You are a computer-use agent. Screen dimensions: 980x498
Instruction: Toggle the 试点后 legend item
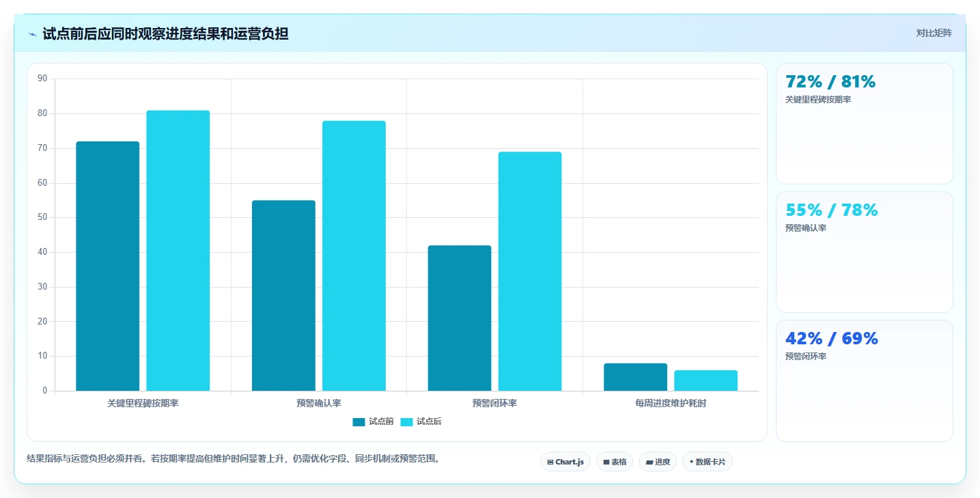pyautogui.click(x=421, y=421)
